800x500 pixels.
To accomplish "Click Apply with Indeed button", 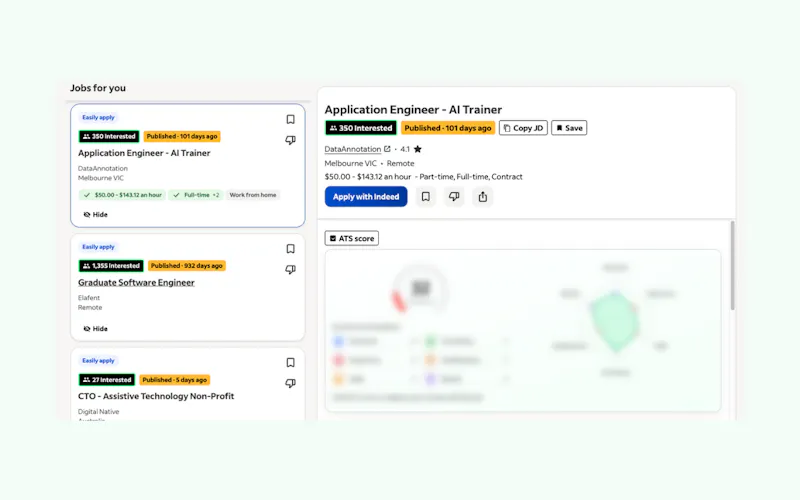I will coord(366,196).
